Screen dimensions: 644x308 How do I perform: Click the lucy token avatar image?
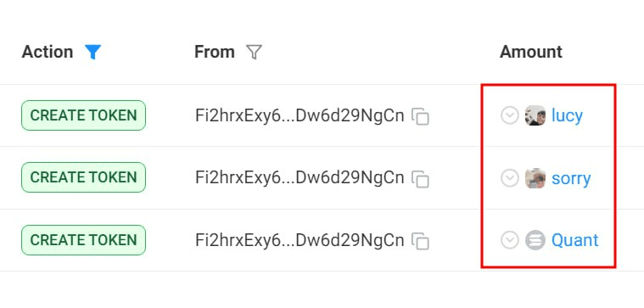(x=535, y=115)
